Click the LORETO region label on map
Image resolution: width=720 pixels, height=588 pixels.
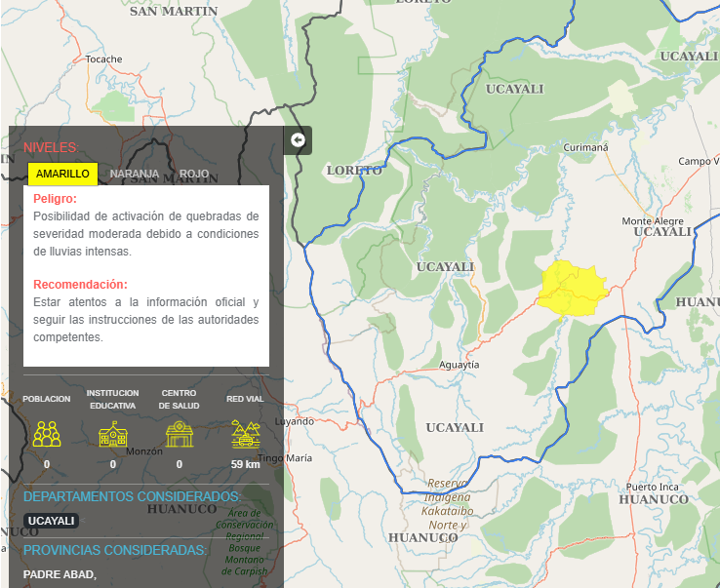pyautogui.click(x=354, y=171)
